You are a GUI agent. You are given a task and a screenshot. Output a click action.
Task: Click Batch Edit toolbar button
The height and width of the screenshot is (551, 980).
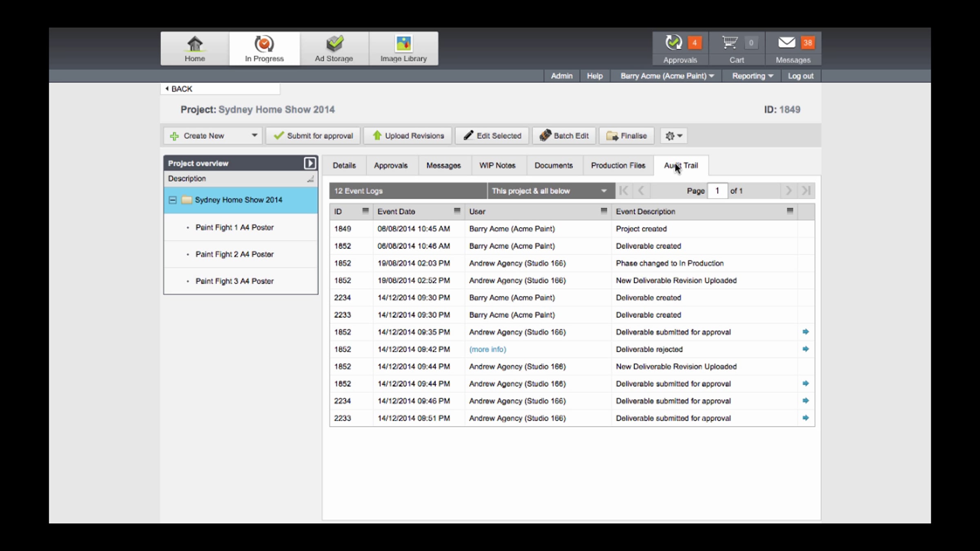click(x=564, y=136)
